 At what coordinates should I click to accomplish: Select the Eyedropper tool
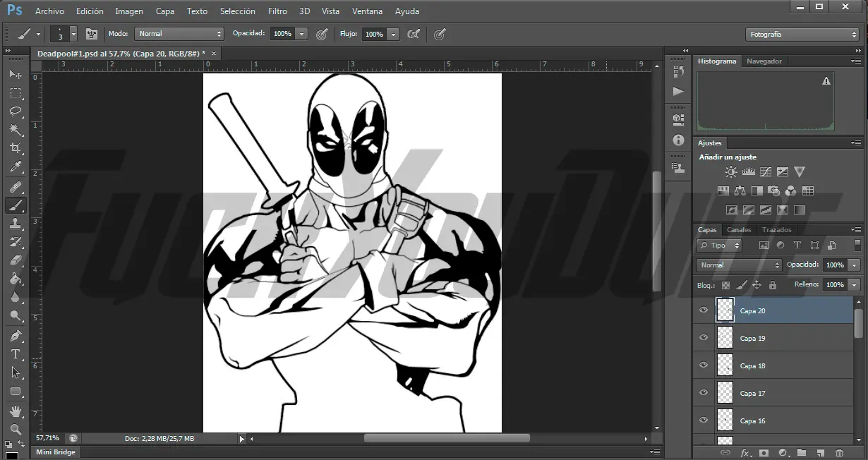click(x=16, y=167)
